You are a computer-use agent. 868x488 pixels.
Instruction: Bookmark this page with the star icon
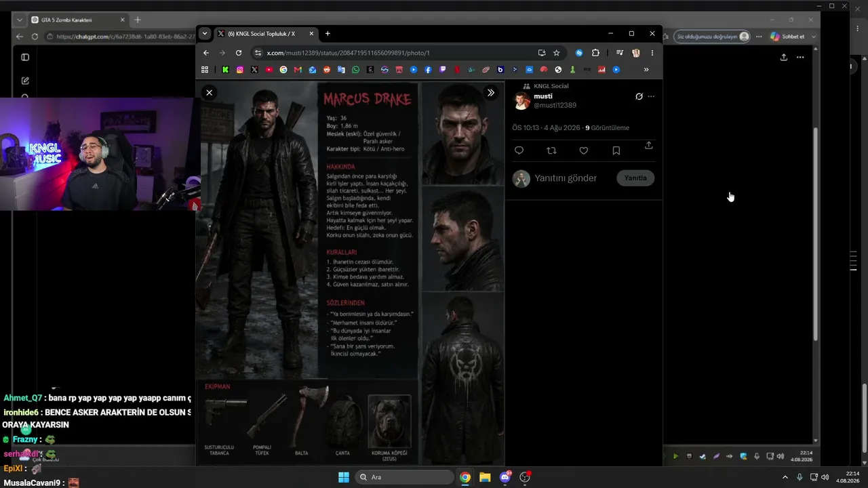557,53
